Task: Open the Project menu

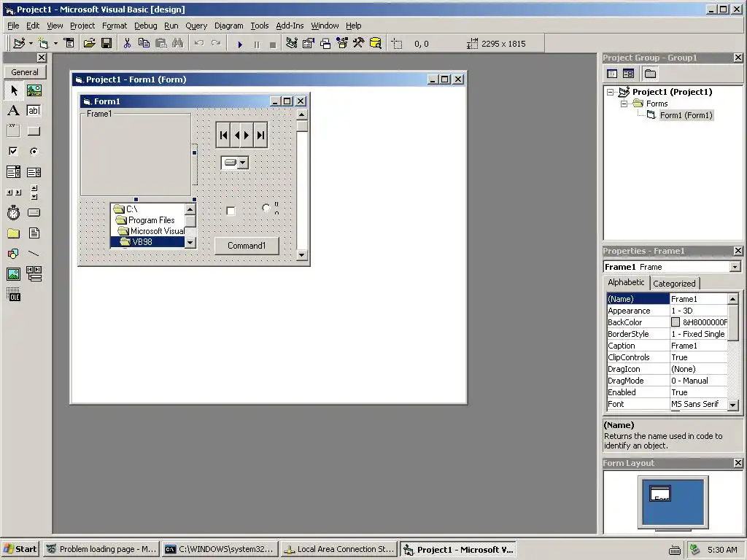Action: 82,26
